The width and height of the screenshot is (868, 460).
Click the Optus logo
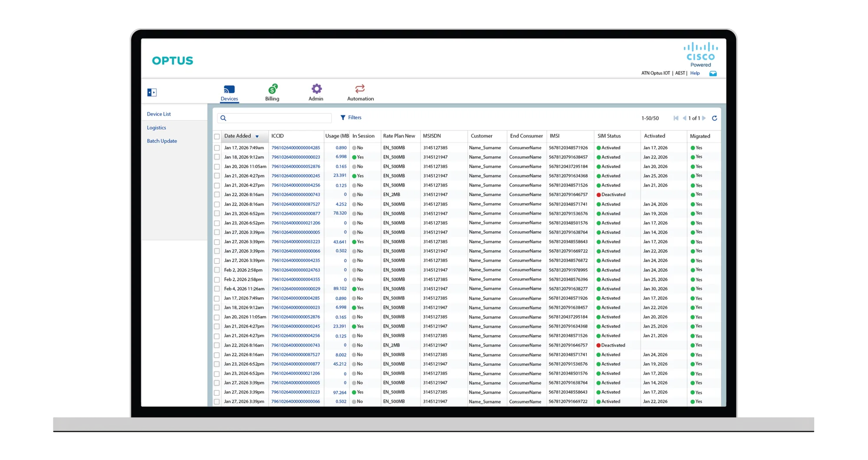point(173,60)
